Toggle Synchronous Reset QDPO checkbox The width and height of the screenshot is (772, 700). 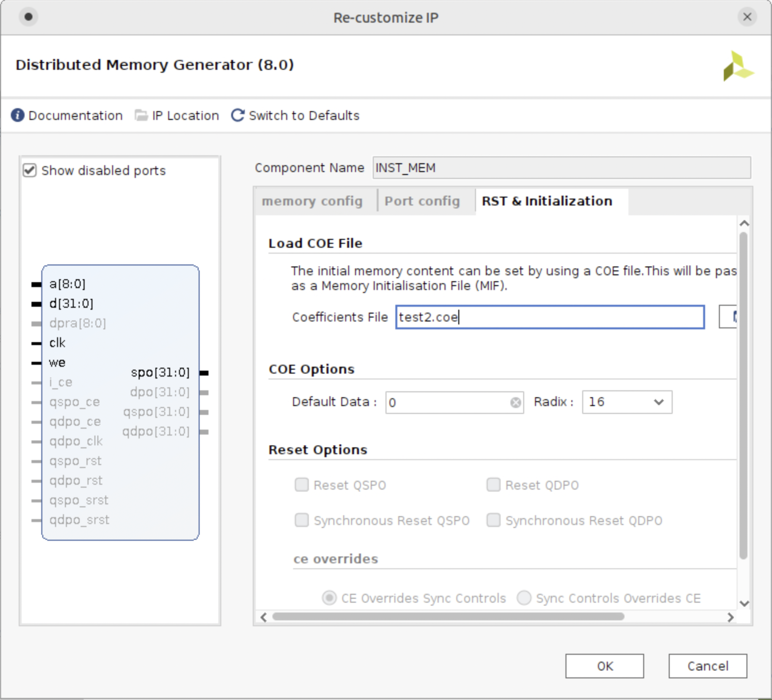pyautogui.click(x=493, y=521)
